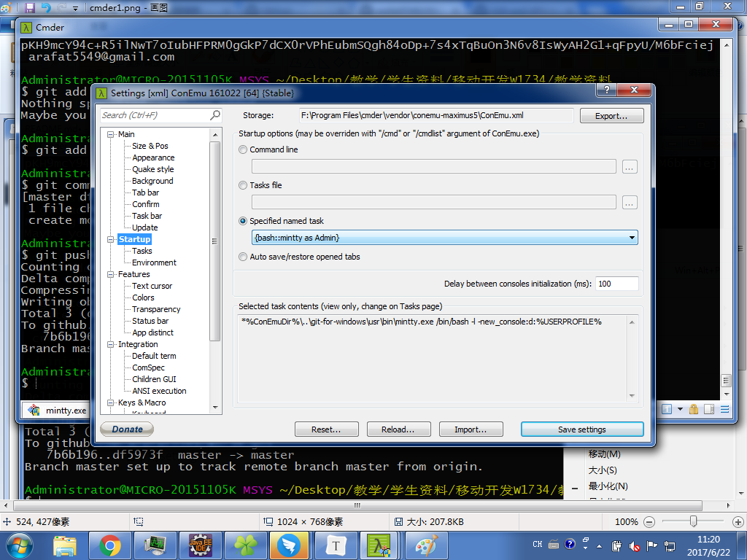The image size is (747, 560).
Task: Open Windows Explorer from the taskbar
Action: (65, 545)
